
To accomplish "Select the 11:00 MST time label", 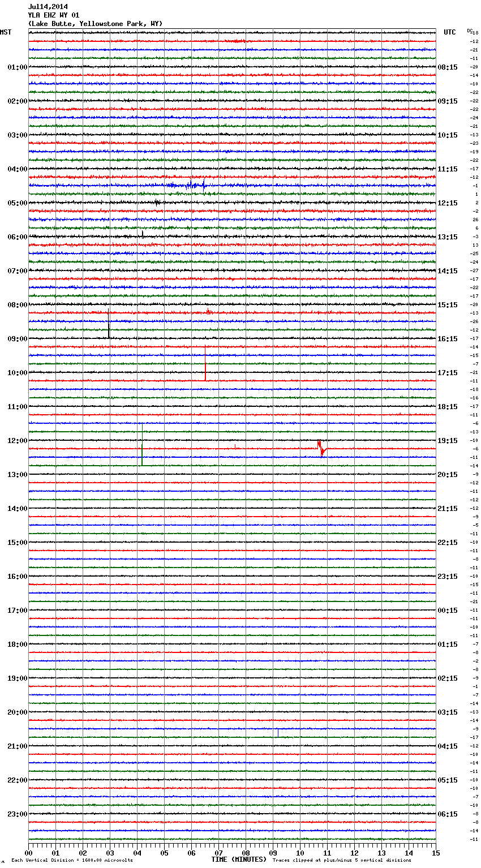I will (18, 407).
